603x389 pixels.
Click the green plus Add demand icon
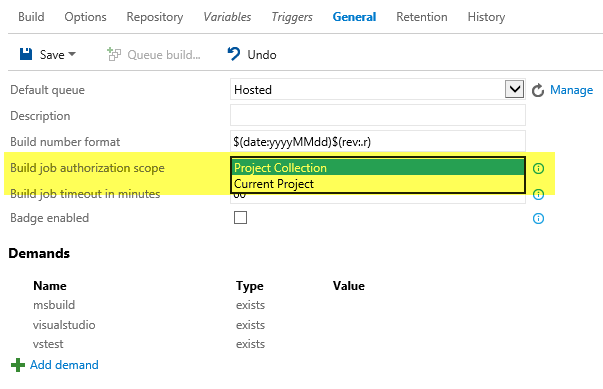click(x=18, y=365)
